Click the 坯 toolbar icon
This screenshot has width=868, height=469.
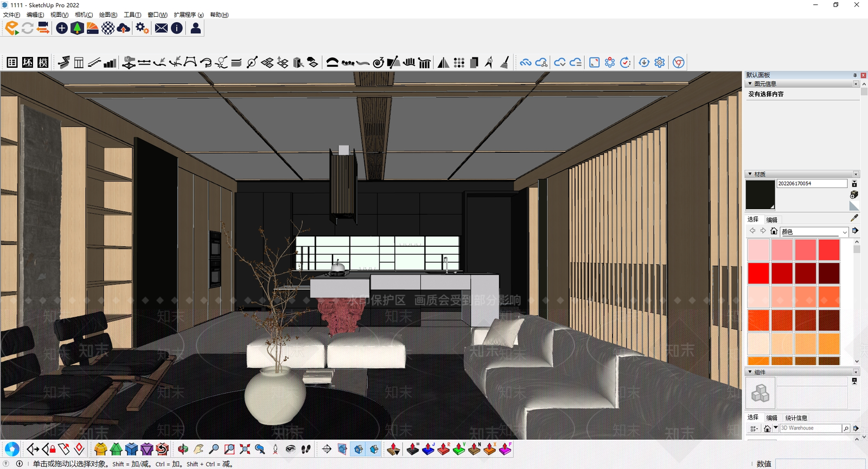pyautogui.click(x=28, y=62)
